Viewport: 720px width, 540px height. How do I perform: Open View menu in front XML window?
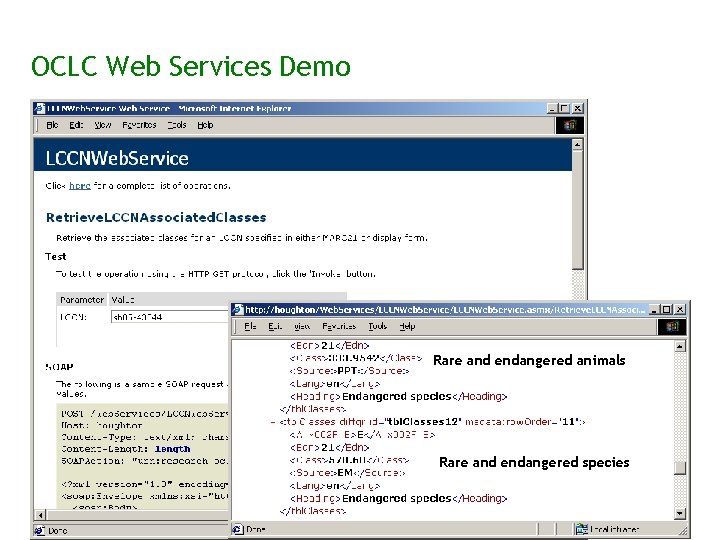302,326
